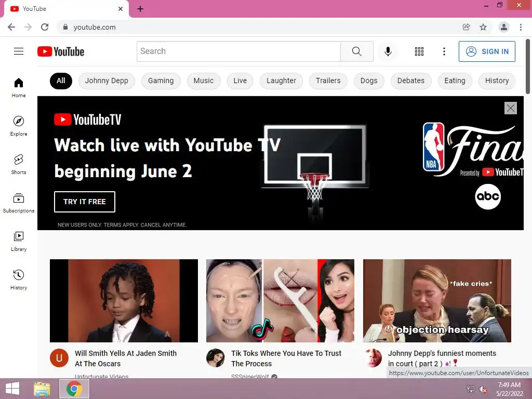This screenshot has height=399, width=532.
Task: Close the YouTube TV banner ad
Action: [510, 108]
